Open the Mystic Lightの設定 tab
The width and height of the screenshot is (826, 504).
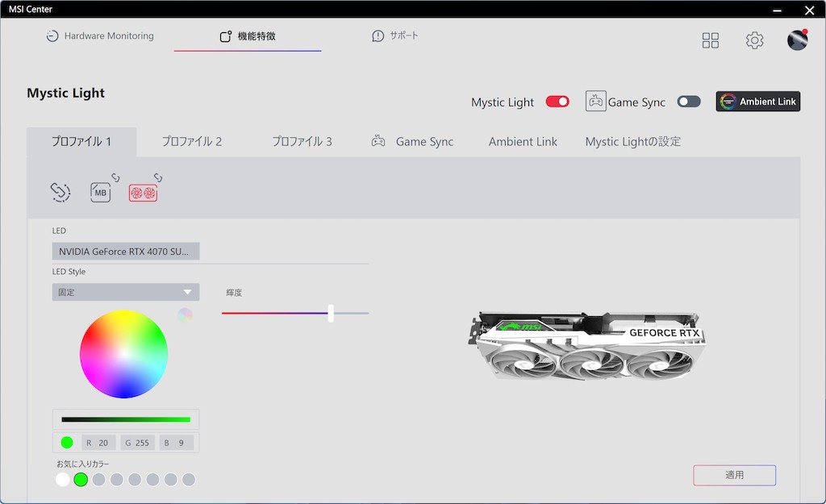click(x=632, y=141)
